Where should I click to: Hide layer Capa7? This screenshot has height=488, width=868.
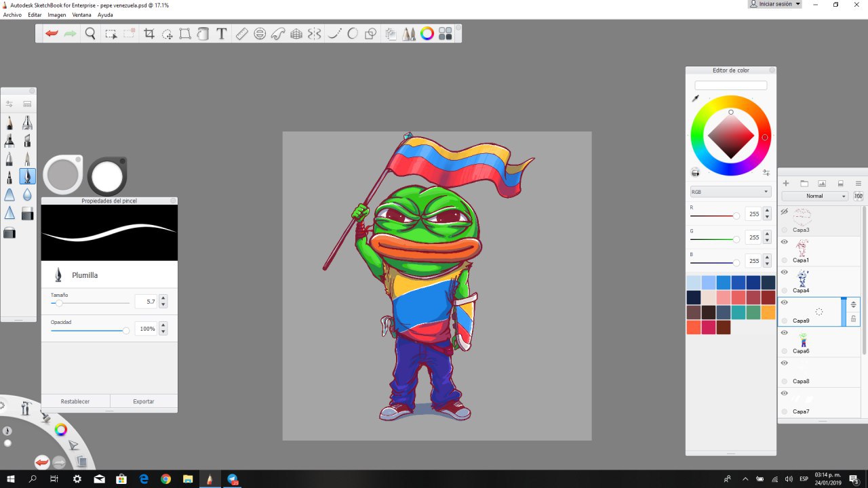784,393
